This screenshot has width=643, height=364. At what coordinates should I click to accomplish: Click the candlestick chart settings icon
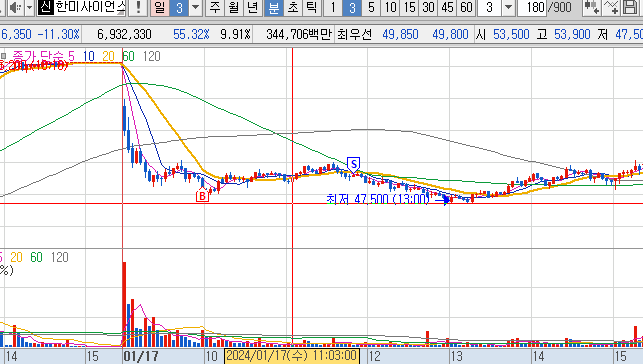point(591,7)
